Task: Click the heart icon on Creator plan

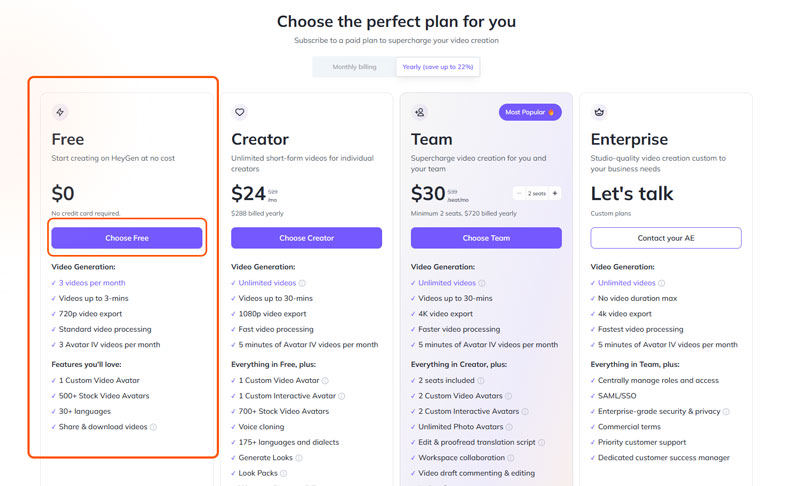Action: (x=240, y=112)
